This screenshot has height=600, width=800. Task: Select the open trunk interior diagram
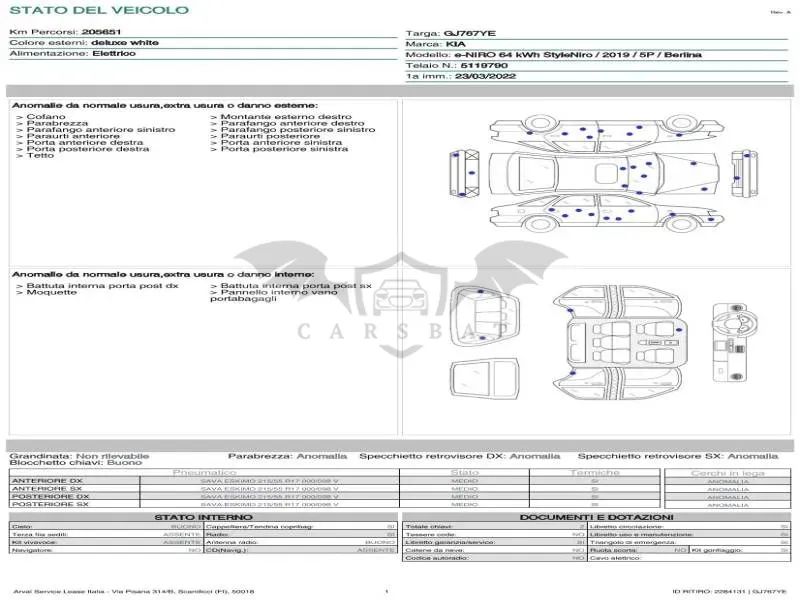pos(485,317)
